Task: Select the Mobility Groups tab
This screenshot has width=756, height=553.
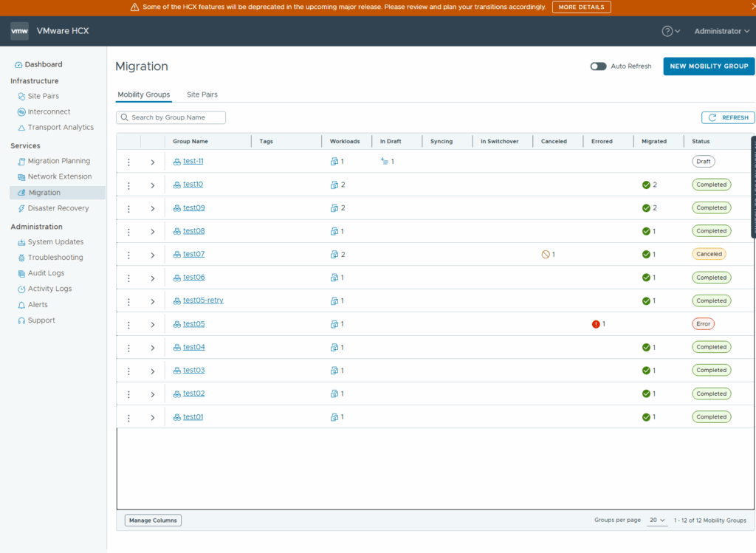Action: (x=144, y=95)
